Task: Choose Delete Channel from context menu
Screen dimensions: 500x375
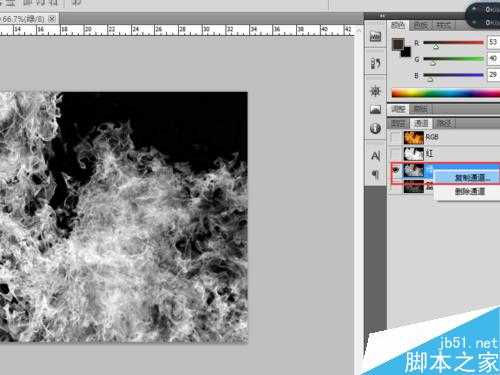Action: pyautogui.click(x=470, y=191)
